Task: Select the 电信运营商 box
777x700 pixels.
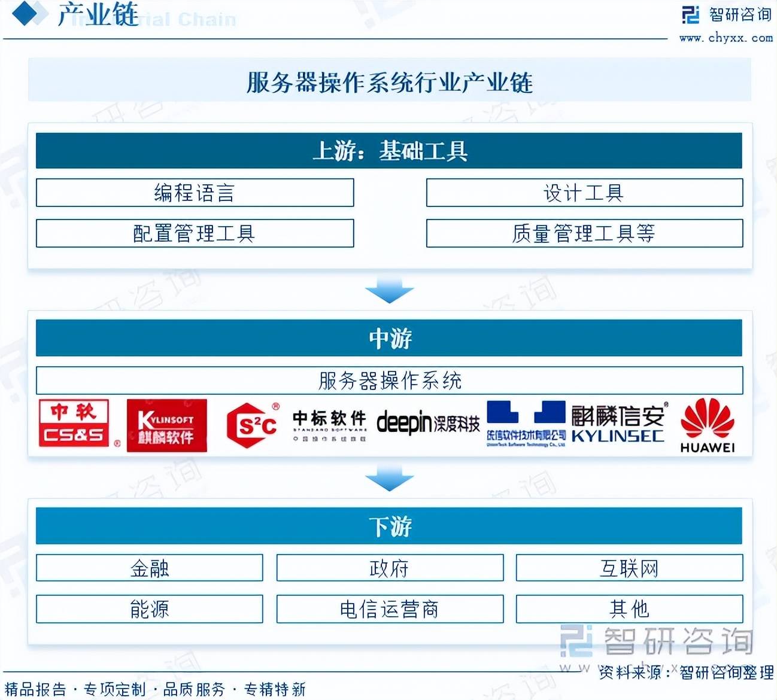Action: click(x=389, y=609)
